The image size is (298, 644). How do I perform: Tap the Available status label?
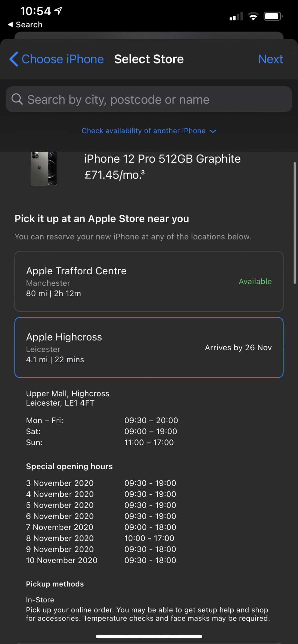pyautogui.click(x=255, y=281)
